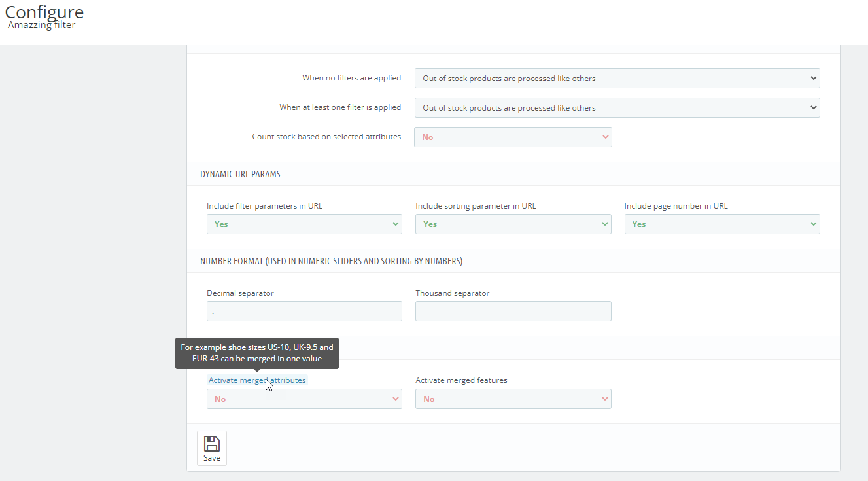This screenshot has height=481, width=868.
Task: Expand the "When at least one filter is applied" dropdown
Action: [x=617, y=108]
